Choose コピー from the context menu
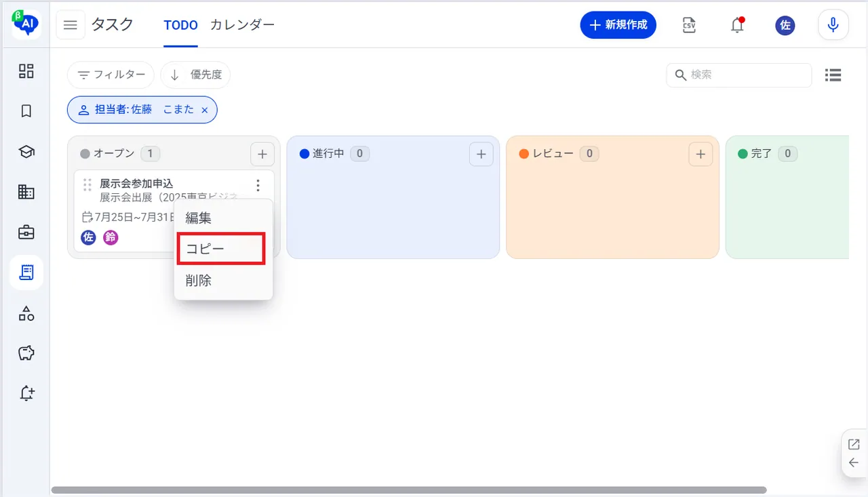The width and height of the screenshot is (868, 497). tap(220, 249)
